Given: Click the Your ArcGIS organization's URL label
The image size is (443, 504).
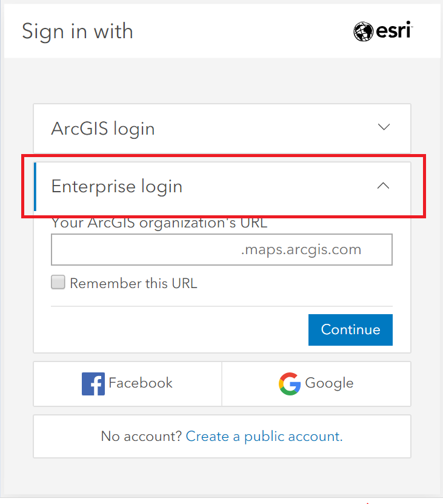Looking at the screenshot, I should coord(159,223).
